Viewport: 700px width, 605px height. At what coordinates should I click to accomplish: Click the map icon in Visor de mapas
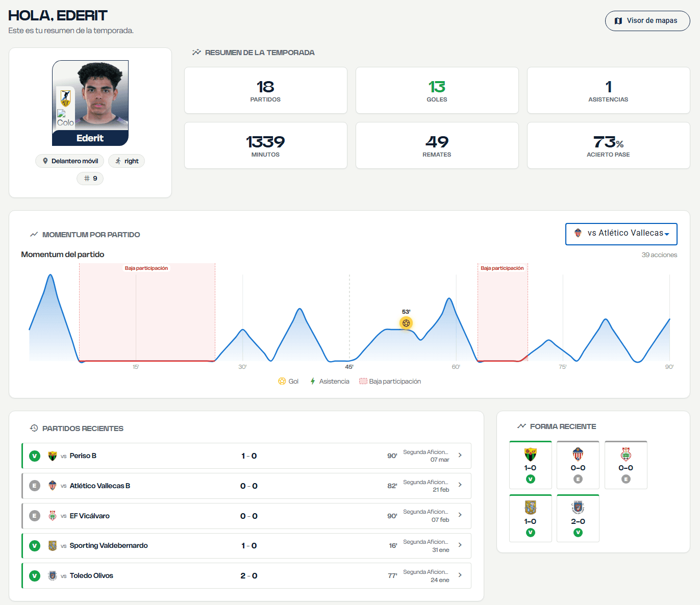click(618, 21)
